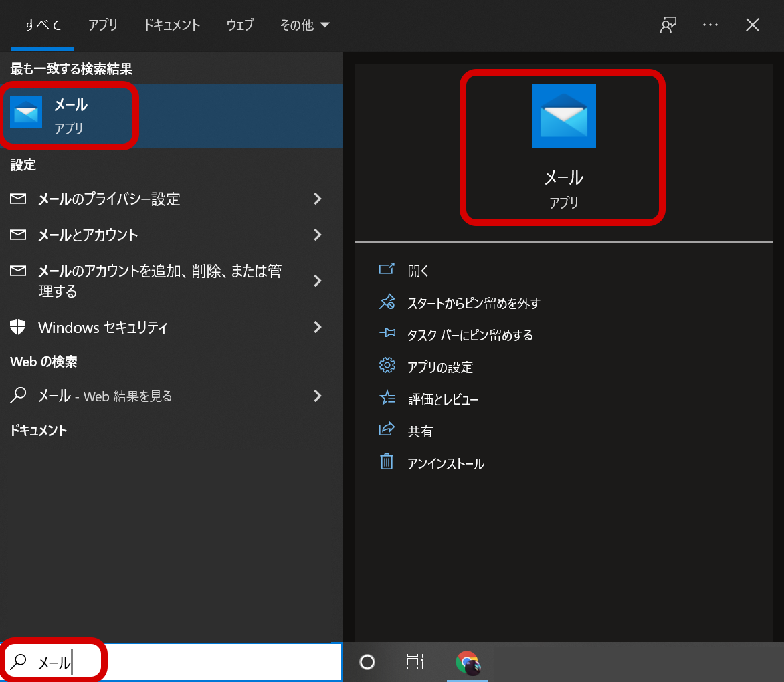Expand the メールとアカウント chevron

point(318,235)
